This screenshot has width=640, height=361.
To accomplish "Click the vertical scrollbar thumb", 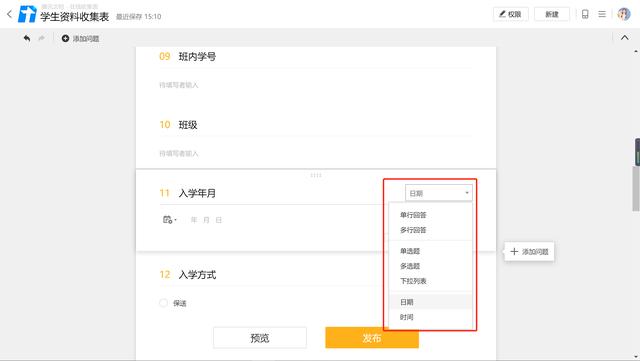I will (636, 188).
